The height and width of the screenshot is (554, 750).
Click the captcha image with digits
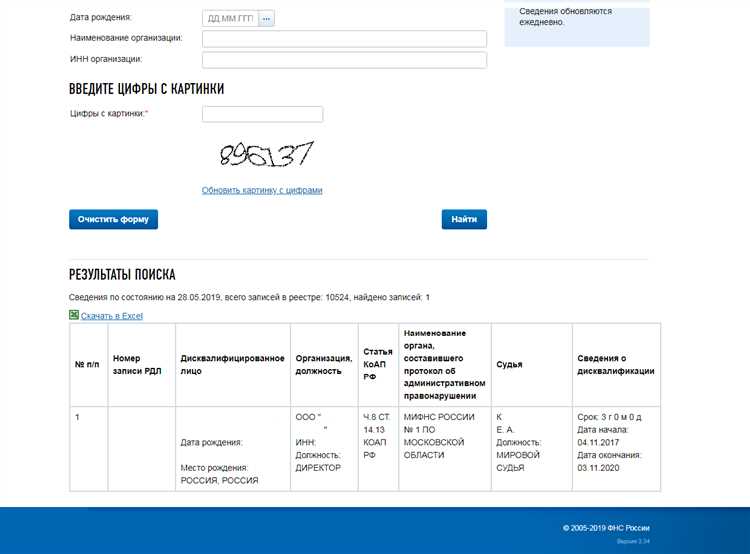pyautogui.click(x=266, y=154)
